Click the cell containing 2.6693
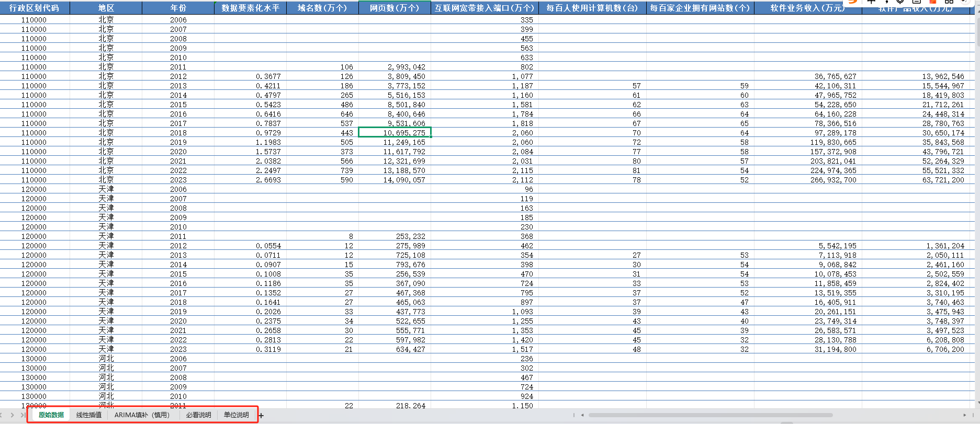Image resolution: width=980 pixels, height=424 pixels. point(251,180)
